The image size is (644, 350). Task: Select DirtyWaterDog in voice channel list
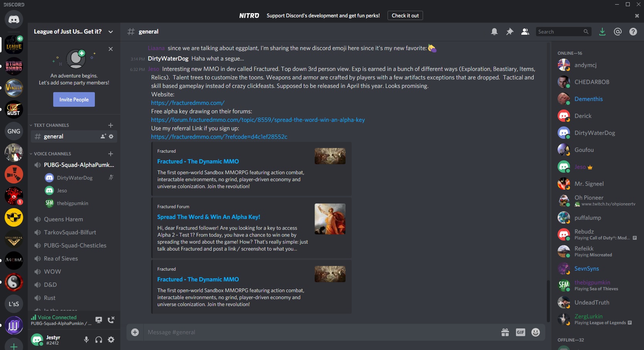click(79, 178)
